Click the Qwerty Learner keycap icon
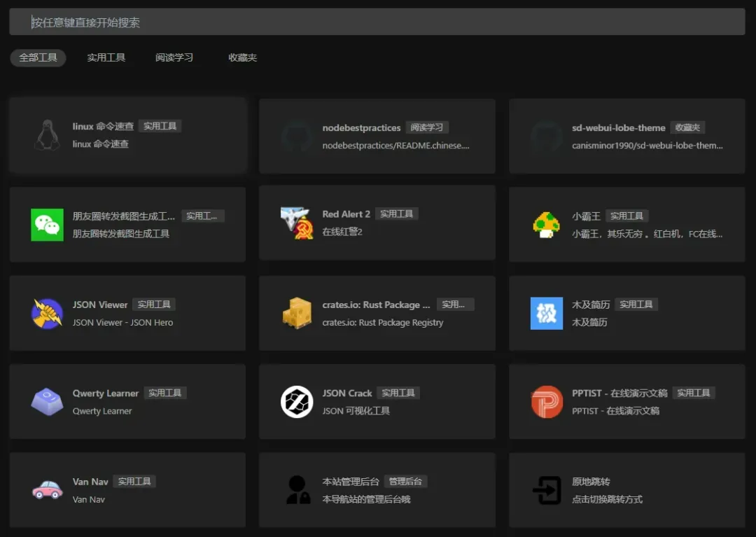This screenshot has height=537, width=756. pos(47,400)
